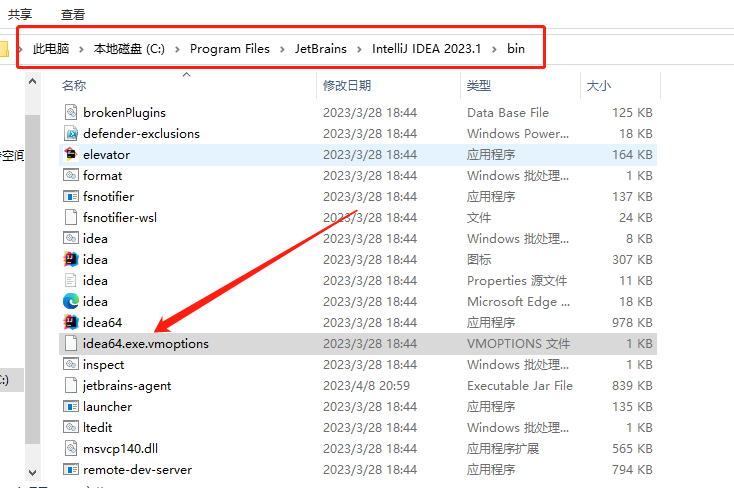Click the elevator application icon

(x=71, y=155)
